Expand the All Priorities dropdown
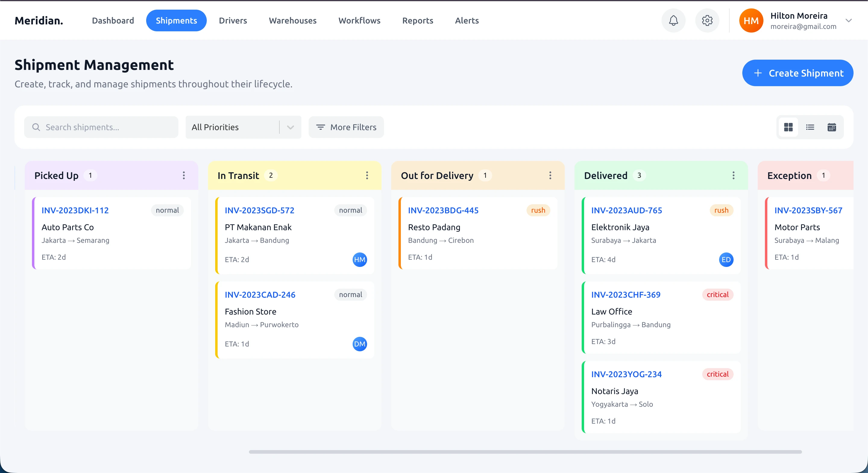Screen dimensions: 868x473 click(x=243, y=127)
